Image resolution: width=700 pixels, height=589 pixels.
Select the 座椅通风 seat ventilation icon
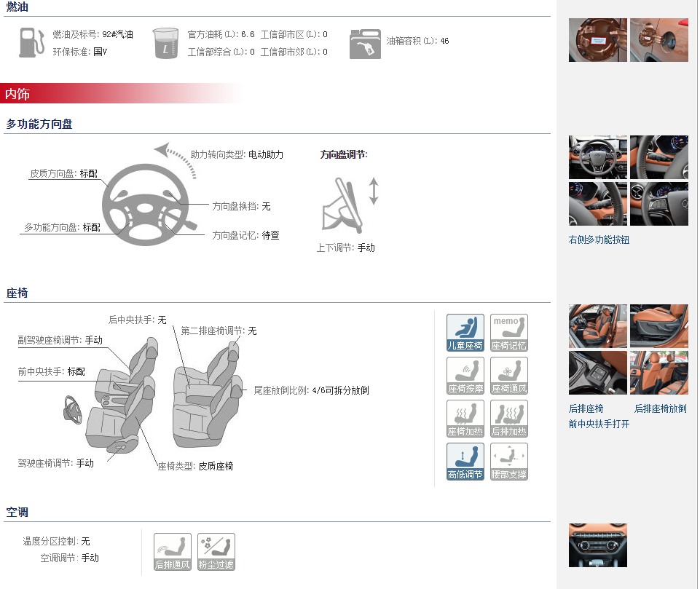pyautogui.click(x=509, y=376)
